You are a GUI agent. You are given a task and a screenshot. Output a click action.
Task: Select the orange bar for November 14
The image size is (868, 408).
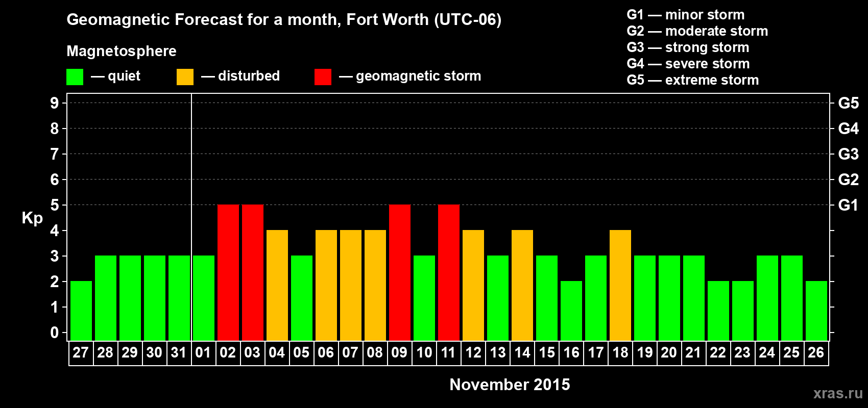pos(522,285)
